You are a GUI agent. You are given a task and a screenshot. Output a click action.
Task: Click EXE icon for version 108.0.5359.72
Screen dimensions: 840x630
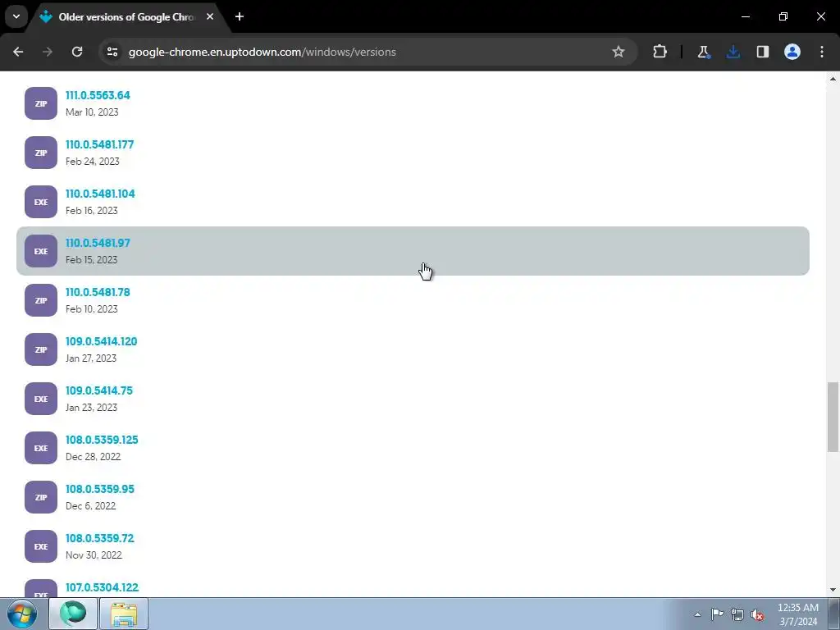pyautogui.click(x=41, y=547)
